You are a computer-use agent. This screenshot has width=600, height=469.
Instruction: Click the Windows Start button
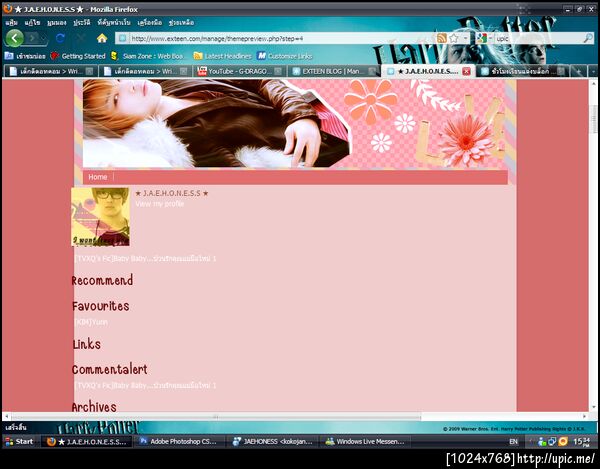[19, 441]
